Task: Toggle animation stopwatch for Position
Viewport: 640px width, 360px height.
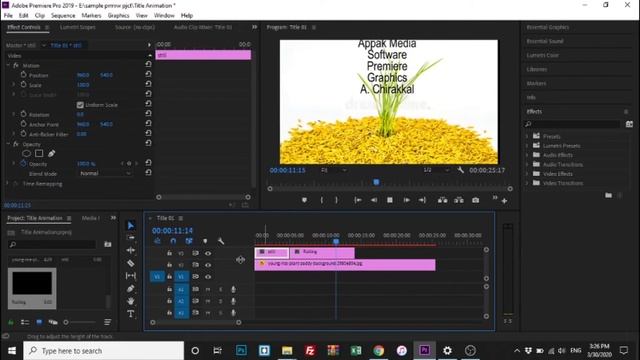Action: click(23, 75)
